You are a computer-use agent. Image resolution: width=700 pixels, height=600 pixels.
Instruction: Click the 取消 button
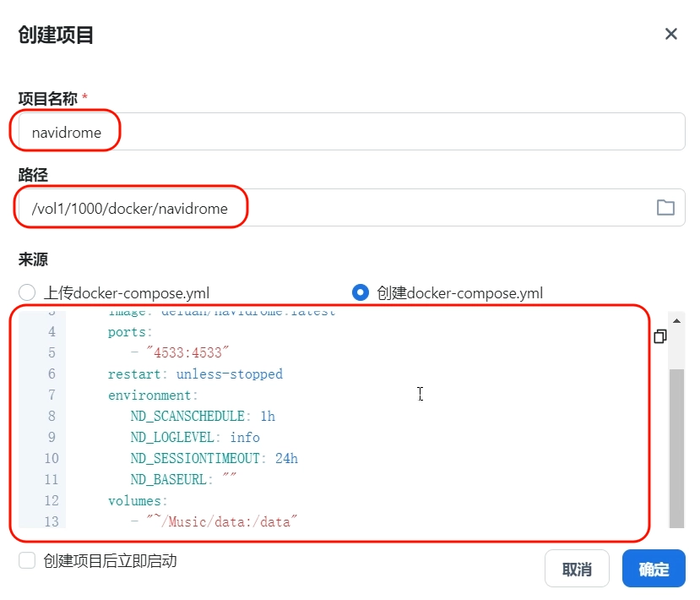click(577, 569)
